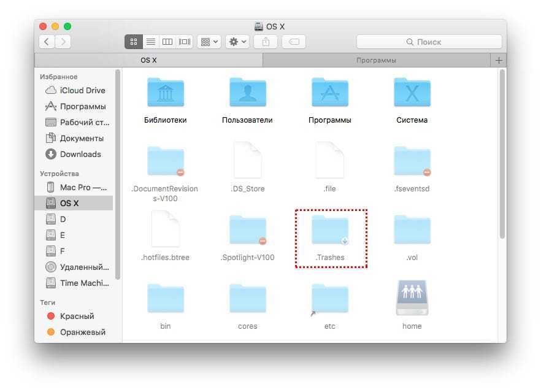Screen dimensions: 541x392
Task: Click the Edit Tags toolbar button
Action: click(x=294, y=42)
